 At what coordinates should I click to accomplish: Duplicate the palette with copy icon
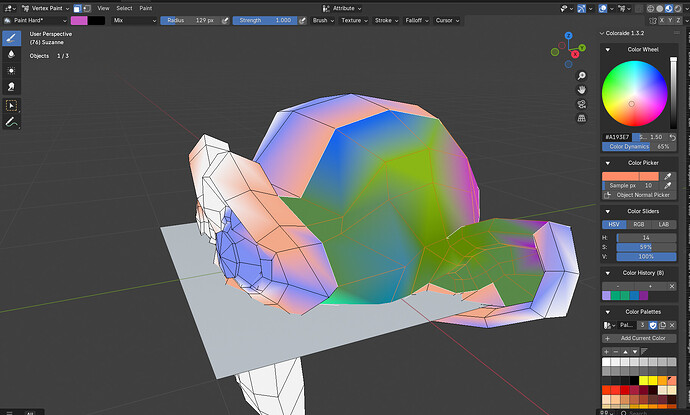tap(662, 325)
